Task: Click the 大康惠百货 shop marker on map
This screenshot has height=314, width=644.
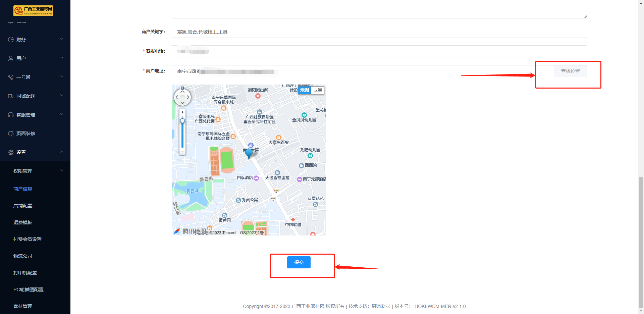Action: tap(278, 138)
